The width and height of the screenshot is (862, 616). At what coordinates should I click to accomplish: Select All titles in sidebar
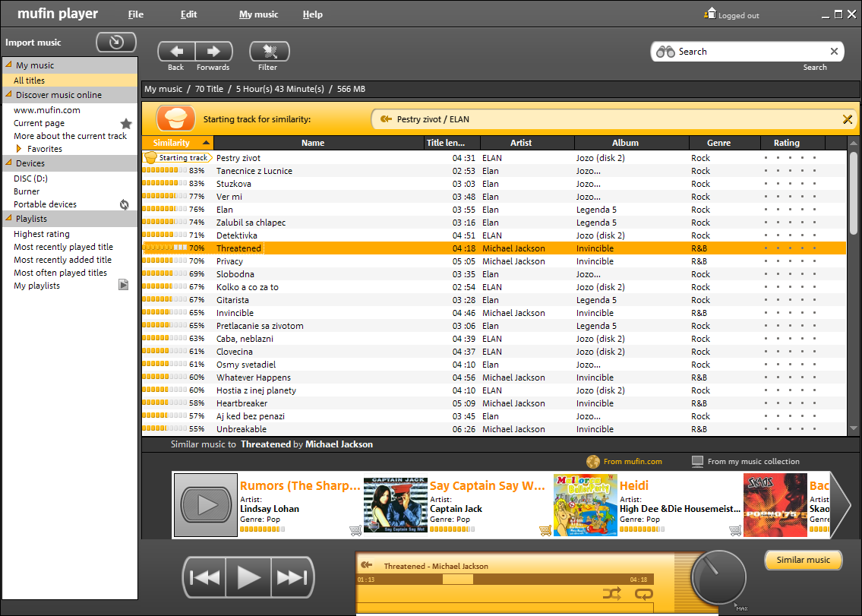click(x=70, y=81)
